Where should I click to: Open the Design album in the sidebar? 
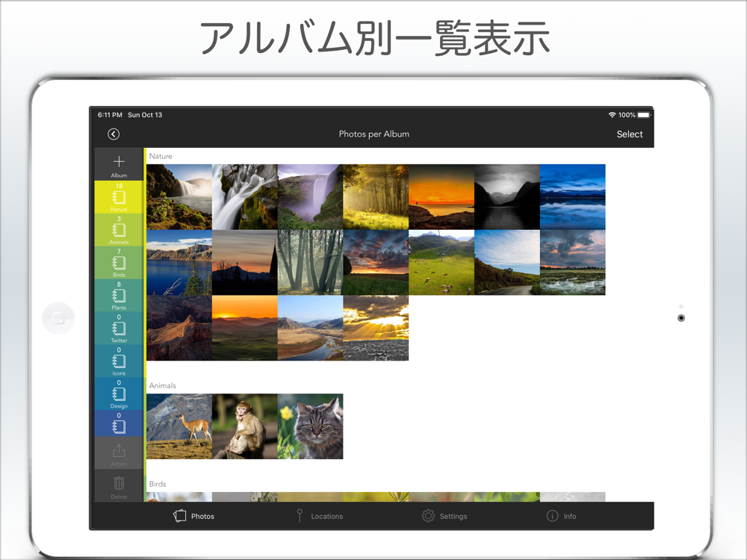119,394
